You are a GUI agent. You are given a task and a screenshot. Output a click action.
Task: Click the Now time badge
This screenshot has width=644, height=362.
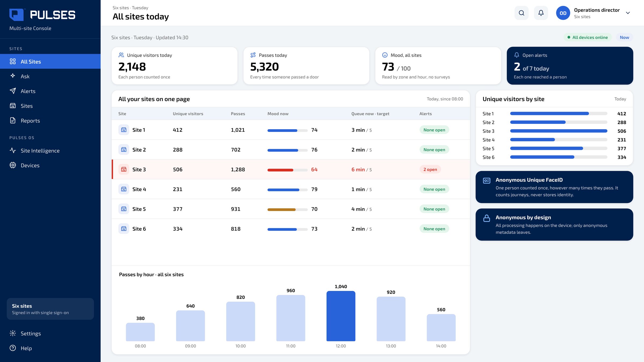click(x=624, y=37)
